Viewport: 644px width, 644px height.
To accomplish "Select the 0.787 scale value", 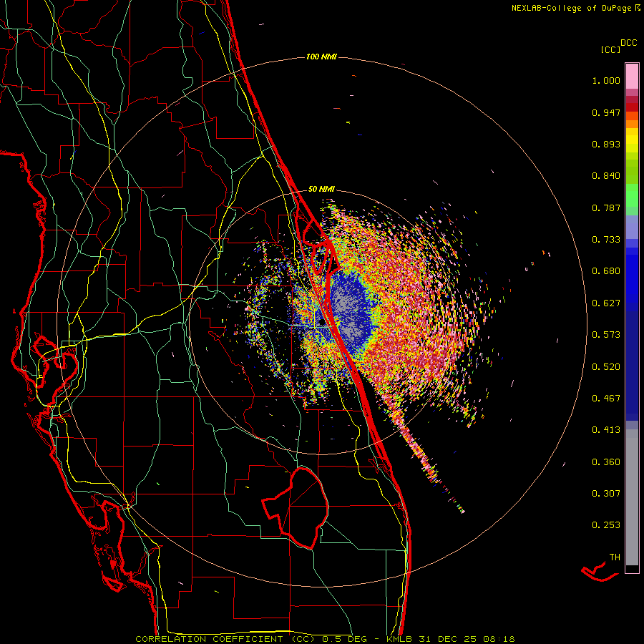I will tap(606, 208).
